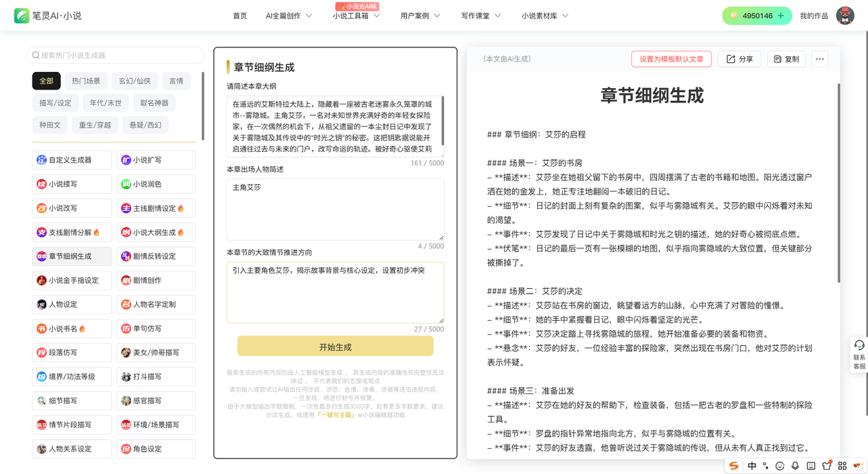Image resolution: width=868 pixels, height=474 pixels.
Task: Choose the 支线剧情分解 generator
Action: pyautogui.click(x=72, y=233)
